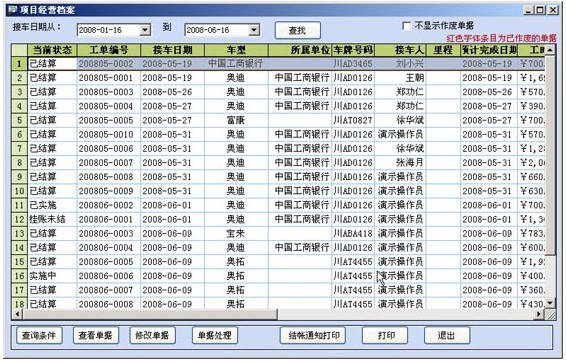Click the horizontal scrollbar right arrow
This screenshot has width=566, height=361.
(x=539, y=314)
